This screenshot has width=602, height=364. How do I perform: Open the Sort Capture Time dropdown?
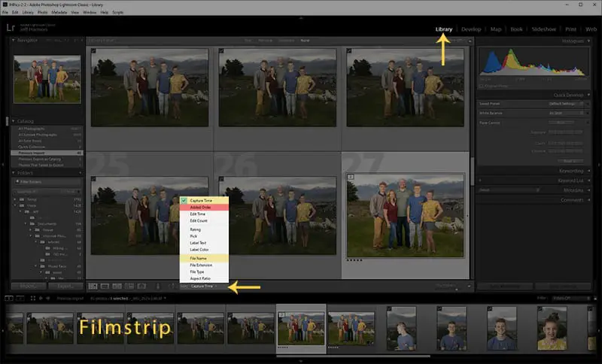[x=202, y=286]
